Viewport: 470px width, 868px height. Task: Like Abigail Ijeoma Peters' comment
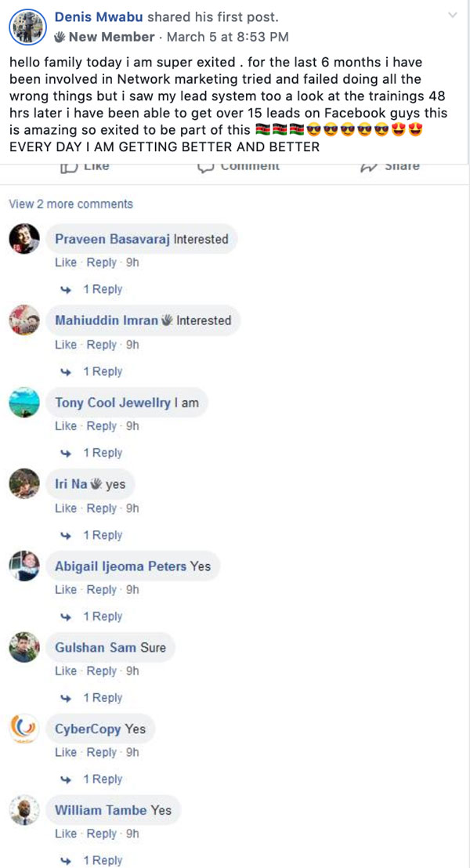click(66, 590)
